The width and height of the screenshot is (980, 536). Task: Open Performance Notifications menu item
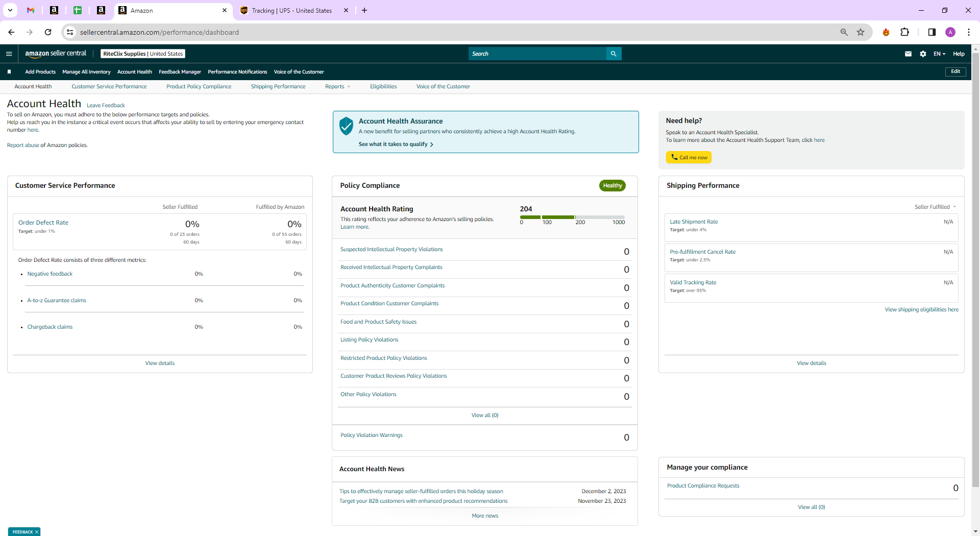coord(237,72)
